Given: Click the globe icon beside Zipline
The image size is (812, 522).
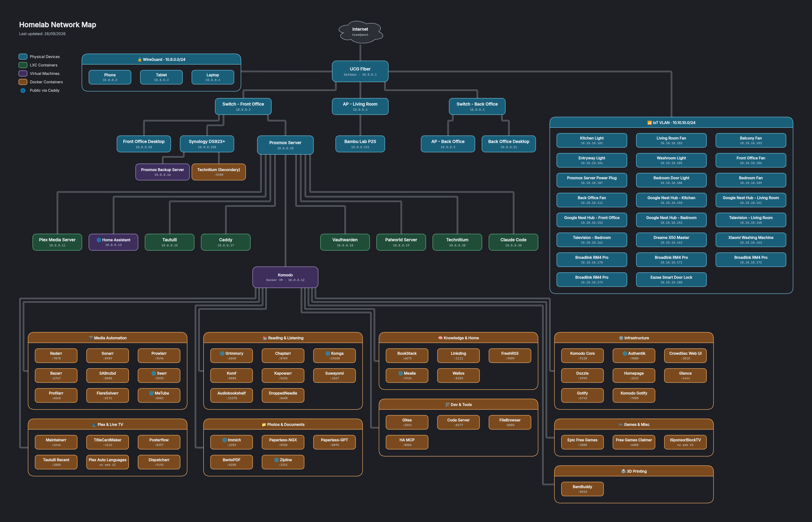Looking at the screenshot, I should 277,460.
